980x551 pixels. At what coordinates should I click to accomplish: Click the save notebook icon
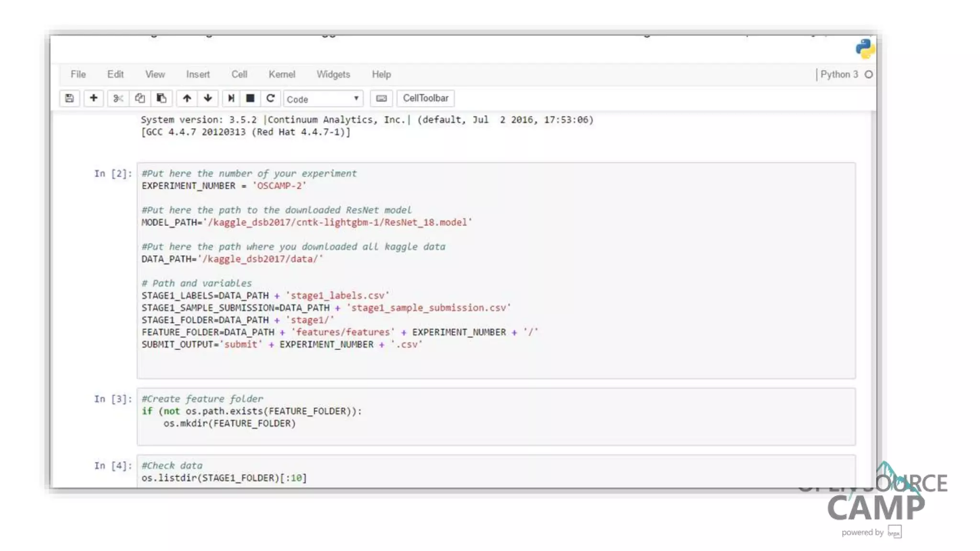(x=69, y=98)
